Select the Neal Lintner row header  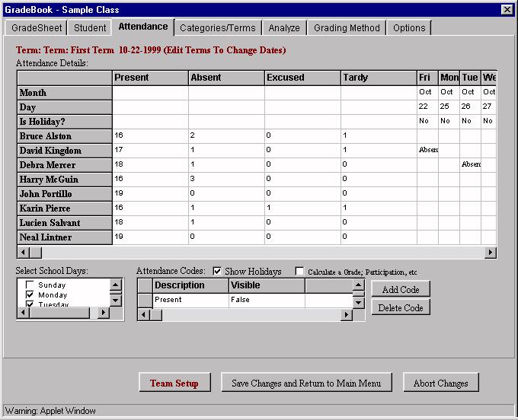pyautogui.click(x=65, y=237)
